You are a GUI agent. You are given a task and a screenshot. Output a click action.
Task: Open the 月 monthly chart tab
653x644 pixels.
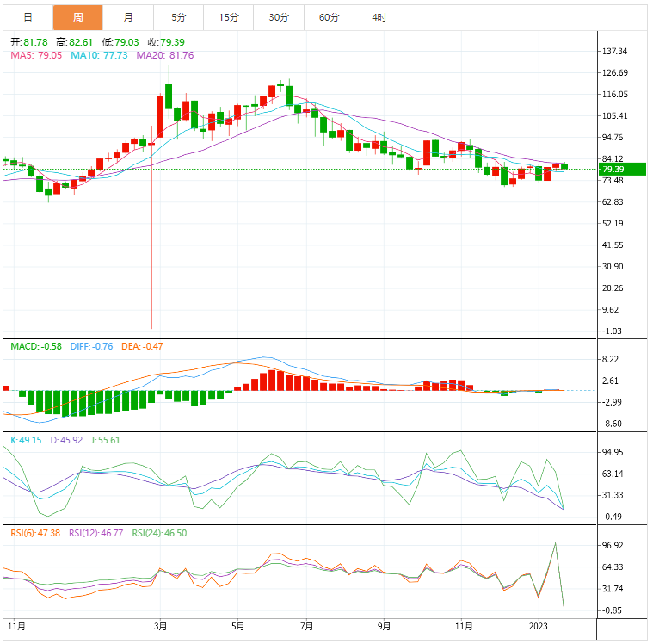pyautogui.click(x=127, y=17)
